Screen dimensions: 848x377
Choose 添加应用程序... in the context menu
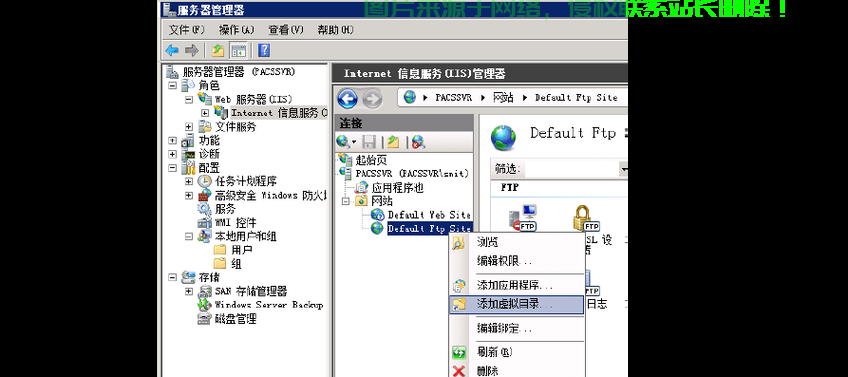pyautogui.click(x=518, y=286)
